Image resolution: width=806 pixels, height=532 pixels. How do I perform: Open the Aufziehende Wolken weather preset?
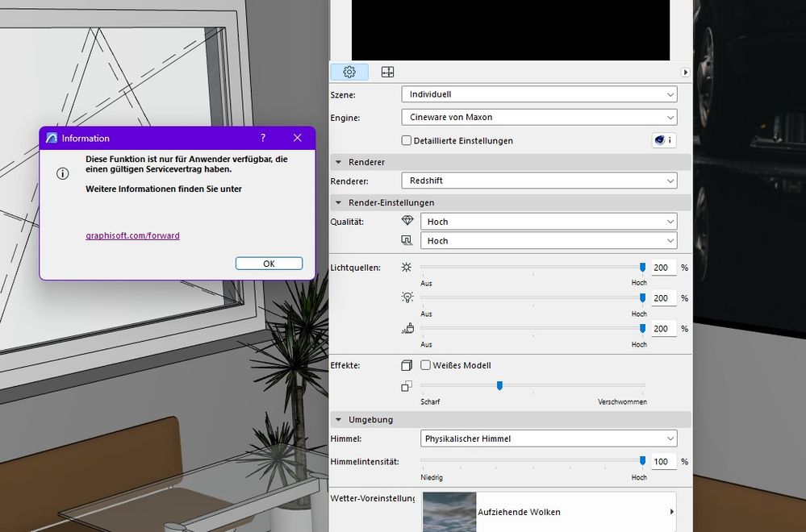549,512
